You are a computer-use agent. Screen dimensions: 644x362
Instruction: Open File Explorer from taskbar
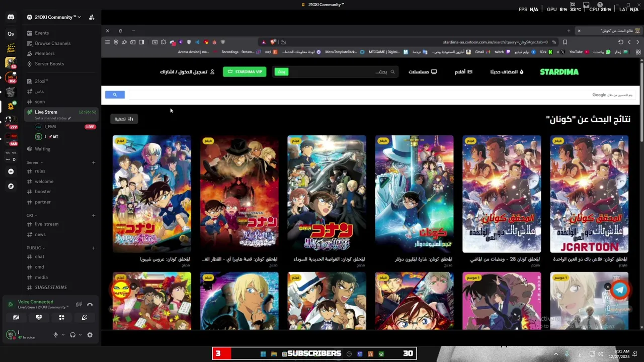tap(274, 354)
